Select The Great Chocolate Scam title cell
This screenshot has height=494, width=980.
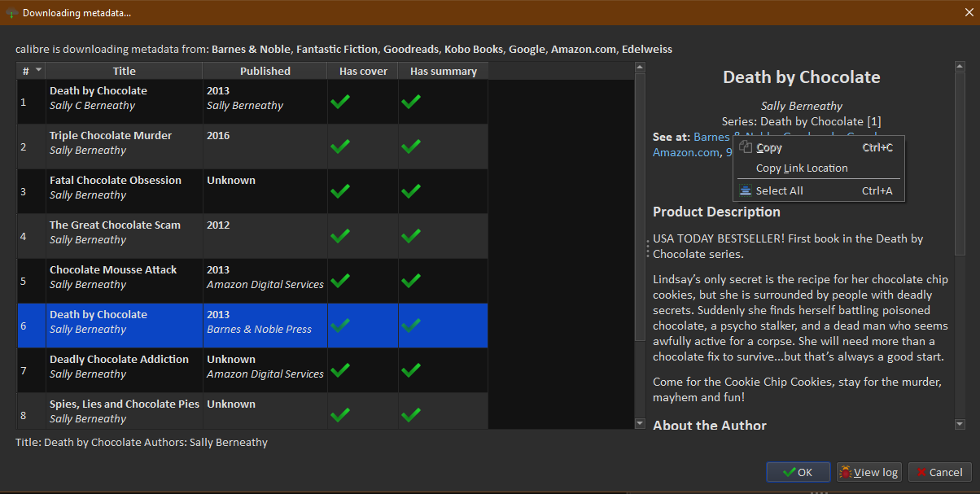click(x=125, y=236)
